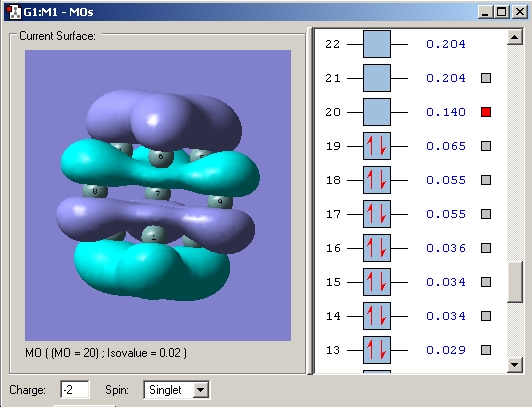532x407 pixels.
Task: Toggle the red surface marker for MO 20
Action: pyautogui.click(x=486, y=112)
